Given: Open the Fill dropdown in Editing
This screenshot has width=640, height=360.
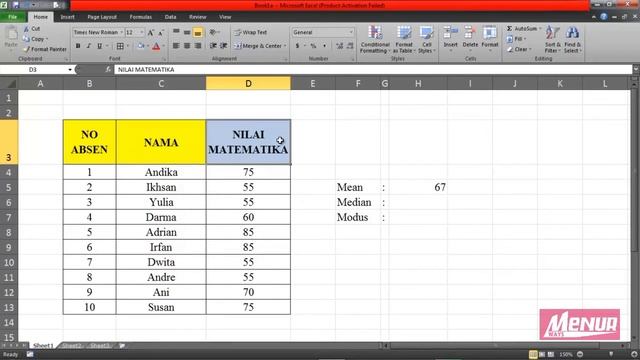Looking at the screenshot, I should (x=516, y=39).
